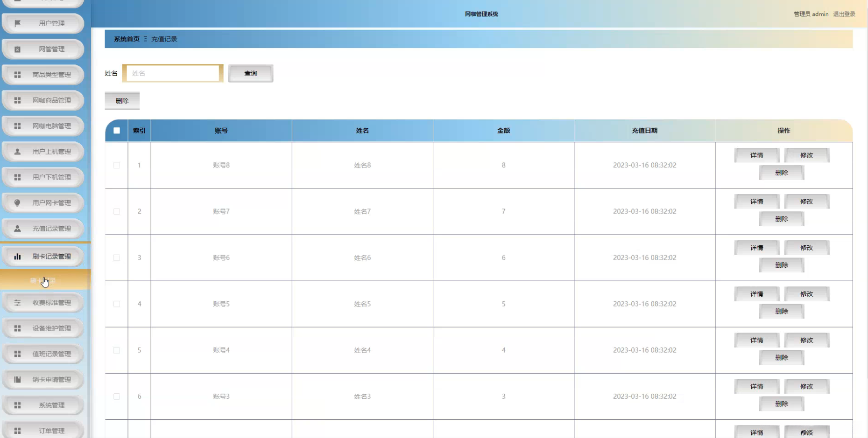Click the 查询 search button
The image size is (868, 438).
[x=251, y=73]
